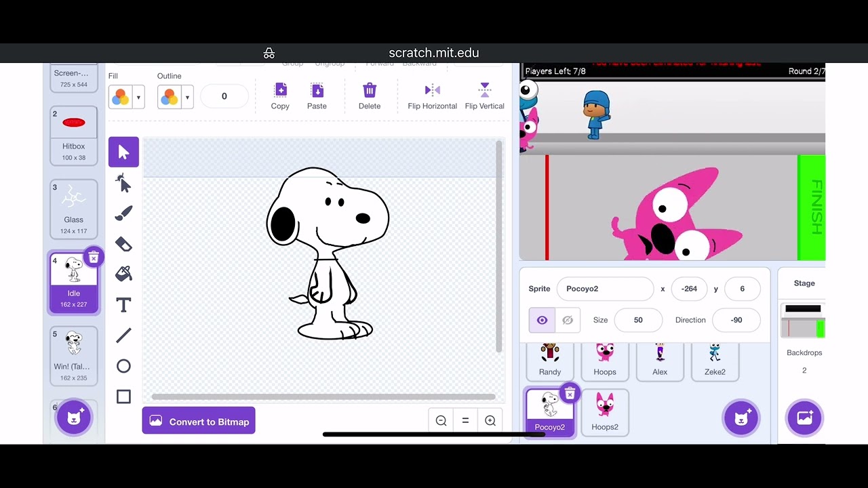Click the Stage label
Image resolution: width=868 pixels, height=488 pixels.
coord(804,283)
